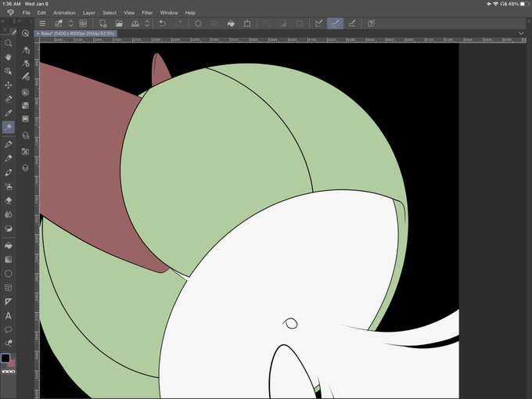Open the Brush size palette icon
The height and width of the screenshot is (399, 532).
(26, 77)
